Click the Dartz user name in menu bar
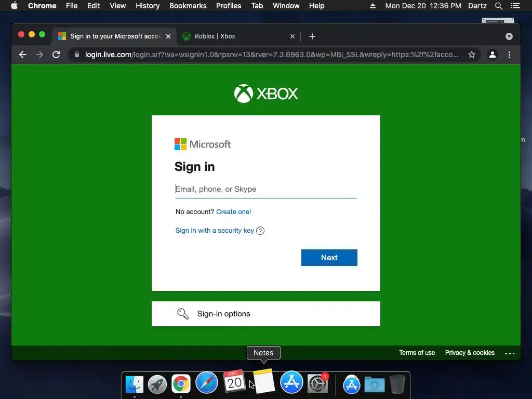This screenshot has width=532, height=399. point(477,5)
